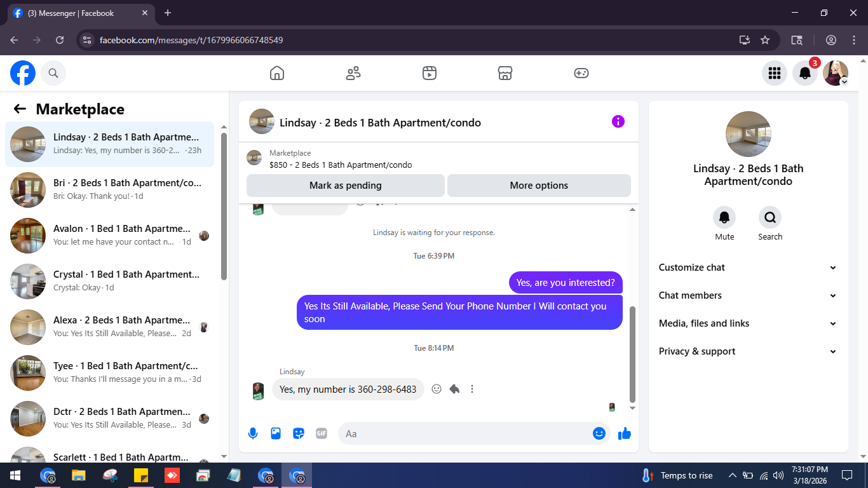The image size is (868, 488).
Task: Open Chrome three-dot menu
Action: (x=853, y=40)
